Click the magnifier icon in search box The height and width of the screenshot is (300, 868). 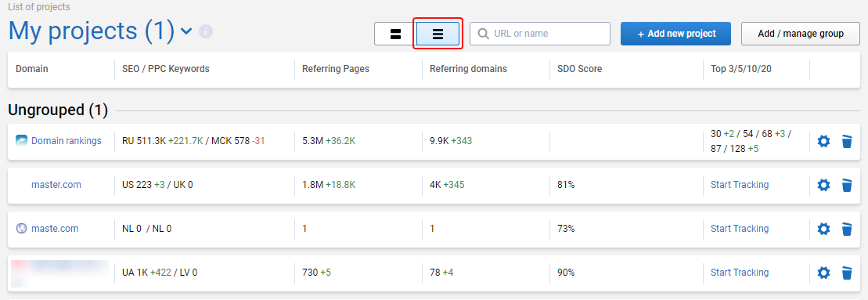(483, 34)
